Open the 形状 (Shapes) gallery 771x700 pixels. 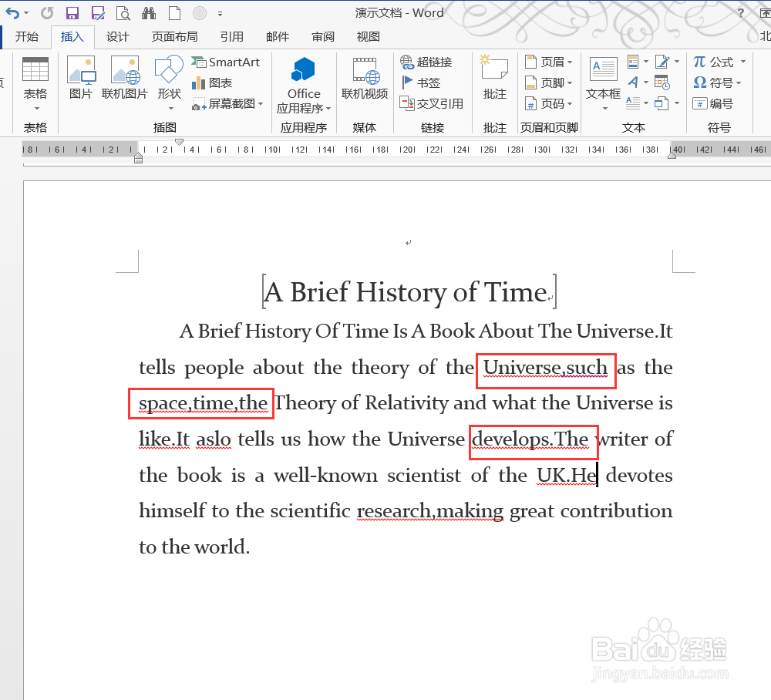[169, 83]
